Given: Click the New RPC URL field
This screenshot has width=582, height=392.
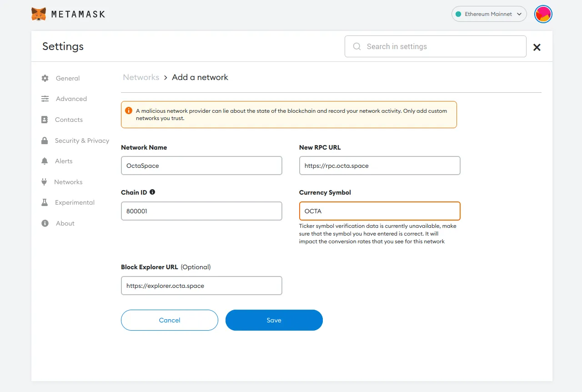Looking at the screenshot, I should click(380, 166).
